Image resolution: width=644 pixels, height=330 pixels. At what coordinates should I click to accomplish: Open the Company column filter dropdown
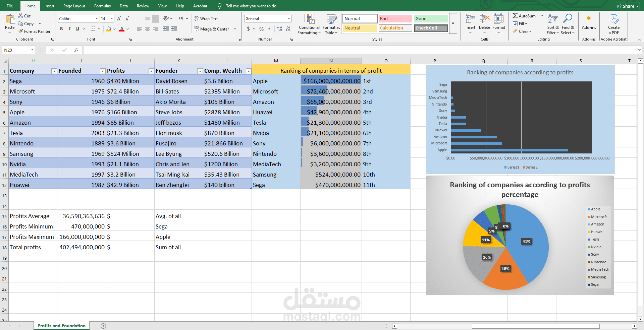[54, 71]
